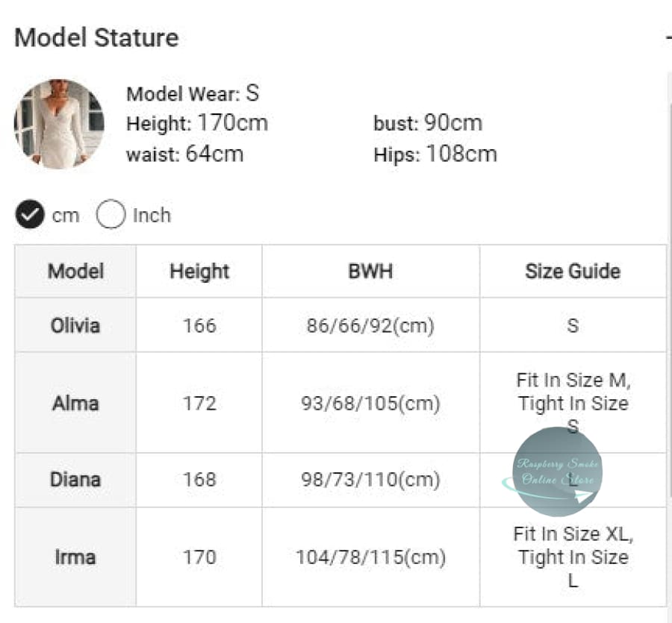Click Irma's 104/78/115(cm) measurement cell
Screen dimensions: 672x623
pos(370,557)
